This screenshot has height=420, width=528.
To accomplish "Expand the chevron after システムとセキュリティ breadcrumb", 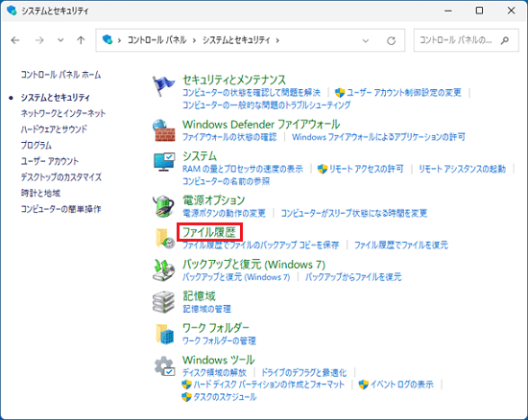I will [x=277, y=40].
